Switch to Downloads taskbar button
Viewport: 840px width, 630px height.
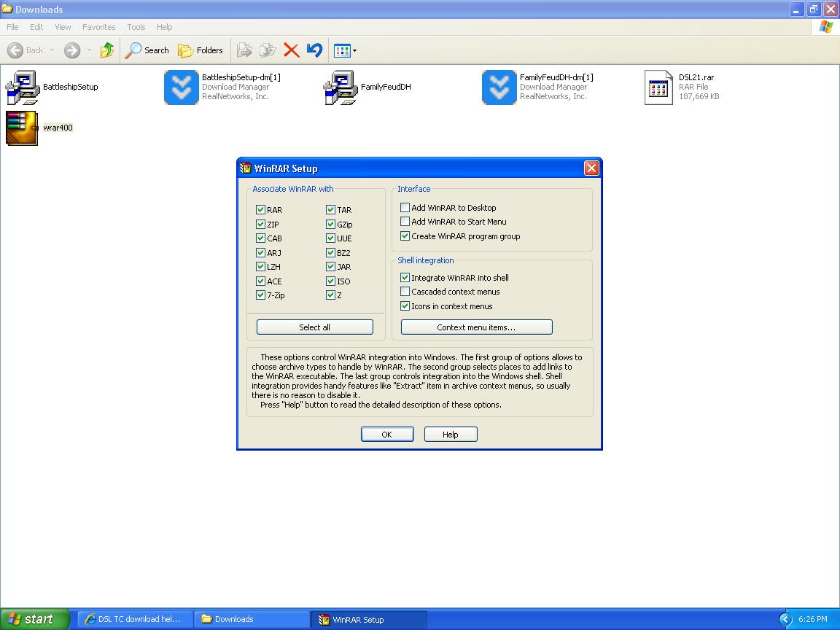tap(252, 619)
